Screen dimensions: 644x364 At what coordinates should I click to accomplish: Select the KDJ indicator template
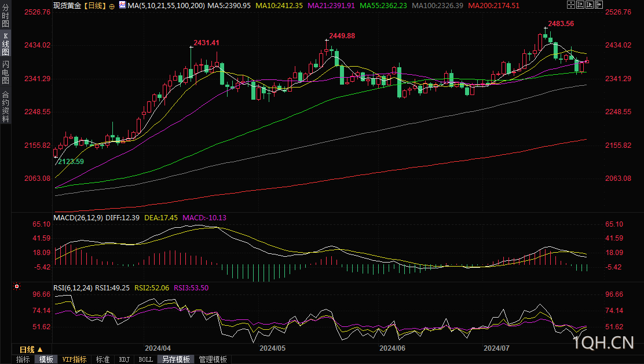[x=125, y=359]
